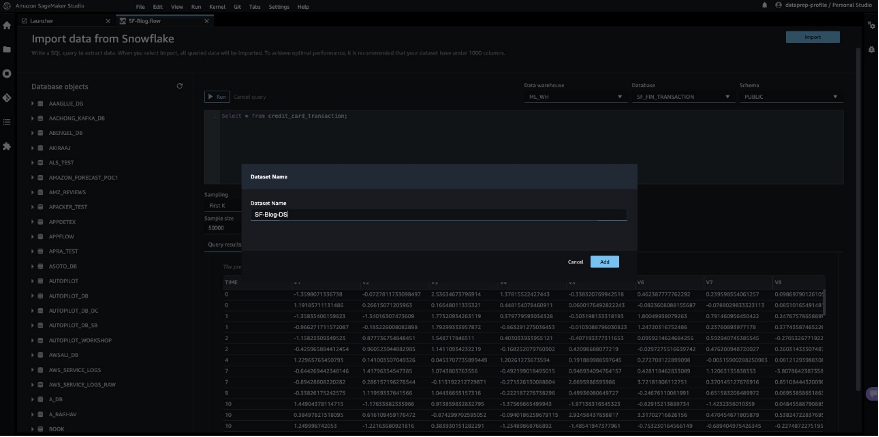This screenshot has height=437, width=879.
Task: Select A_RAGHAV in database list
Action: pyautogui.click(x=61, y=415)
